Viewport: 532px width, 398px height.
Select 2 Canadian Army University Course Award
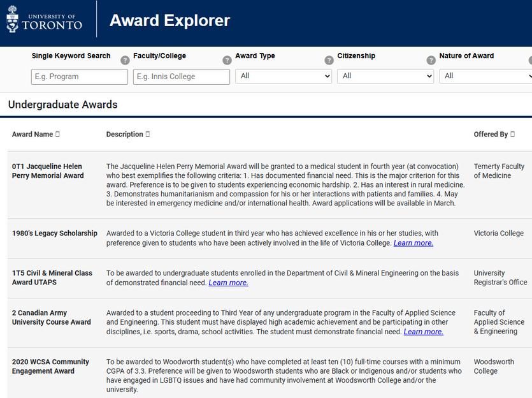[x=51, y=317]
